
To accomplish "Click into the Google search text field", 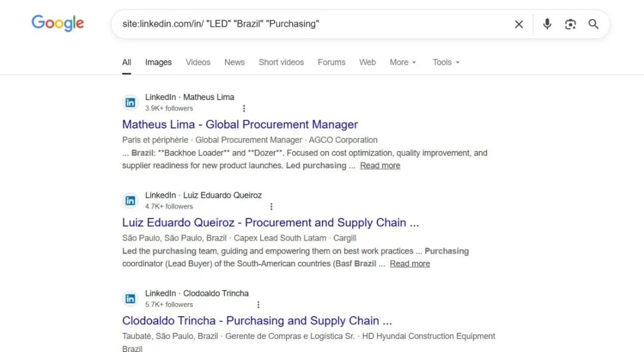I will (x=310, y=24).
